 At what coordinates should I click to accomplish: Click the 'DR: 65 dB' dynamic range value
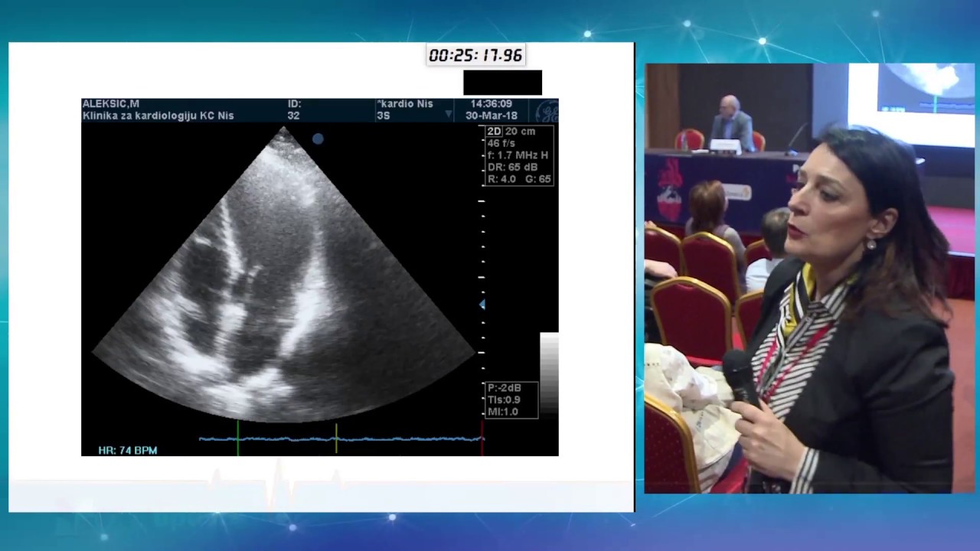tap(513, 167)
